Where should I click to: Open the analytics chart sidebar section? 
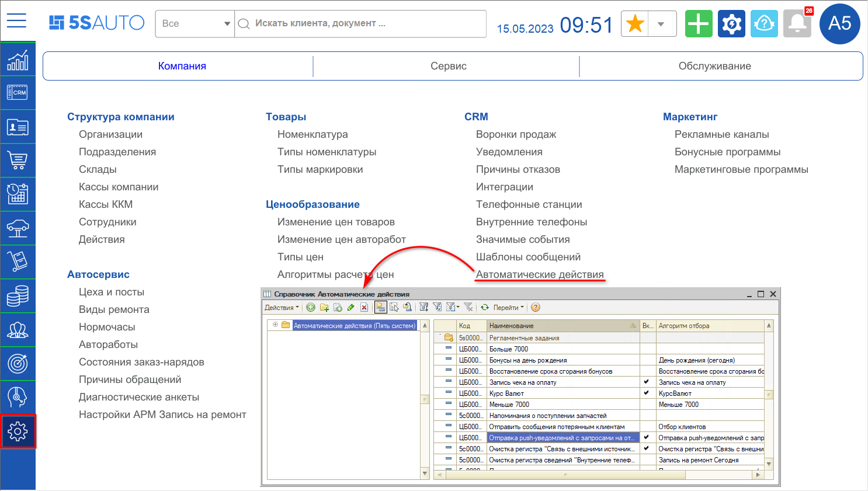18,60
